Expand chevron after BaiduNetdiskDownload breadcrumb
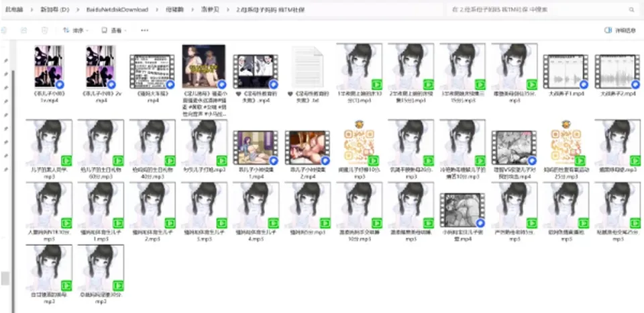This screenshot has height=313, width=644. (157, 9)
